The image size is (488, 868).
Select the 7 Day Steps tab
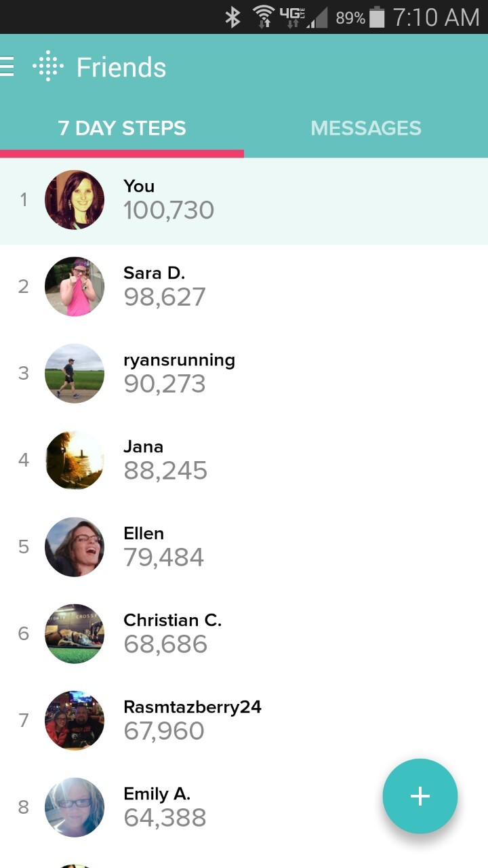(x=122, y=128)
